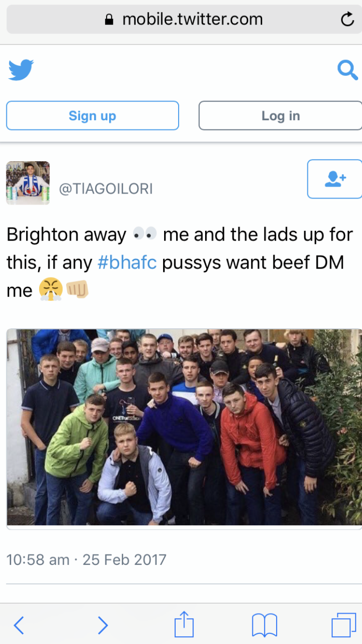Click the Log in button

point(280,116)
